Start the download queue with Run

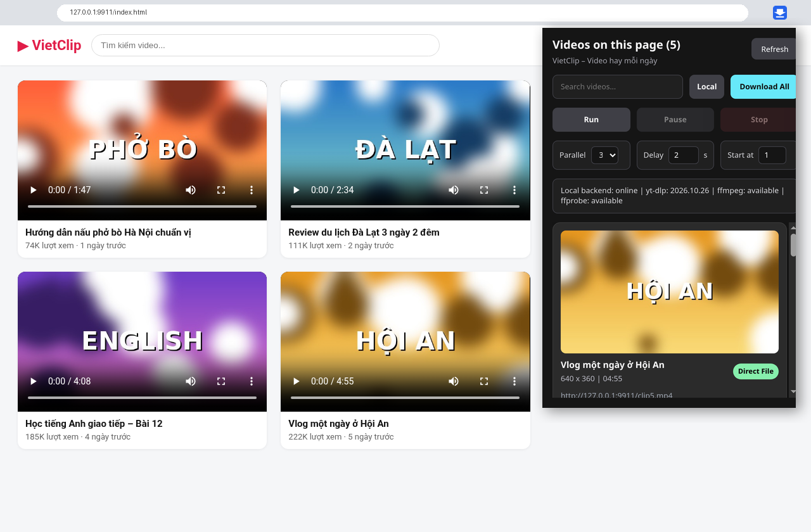coord(591,120)
